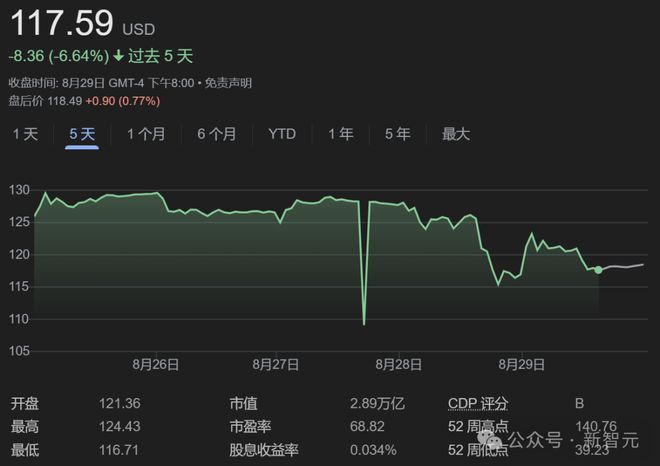Viewport: 660px width, 466px height.
Task: Click the 8月27日 date label on axis
Action: (x=276, y=364)
